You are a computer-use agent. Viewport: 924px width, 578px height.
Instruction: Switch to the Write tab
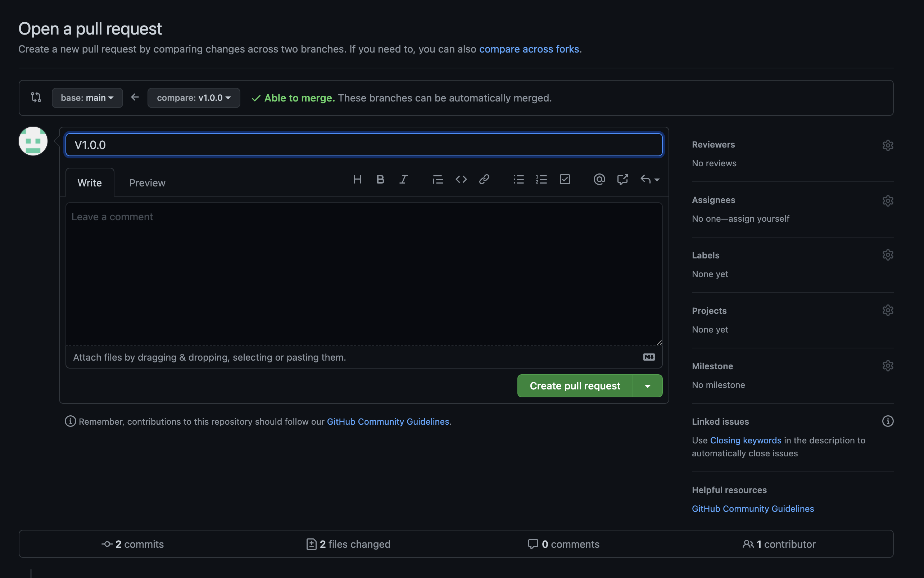click(x=90, y=183)
